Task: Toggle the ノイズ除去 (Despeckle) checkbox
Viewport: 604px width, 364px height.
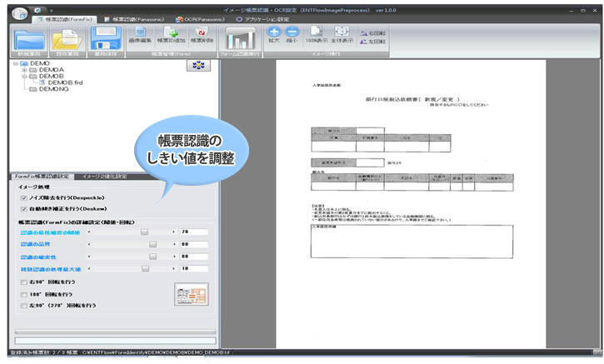Action: (x=23, y=197)
